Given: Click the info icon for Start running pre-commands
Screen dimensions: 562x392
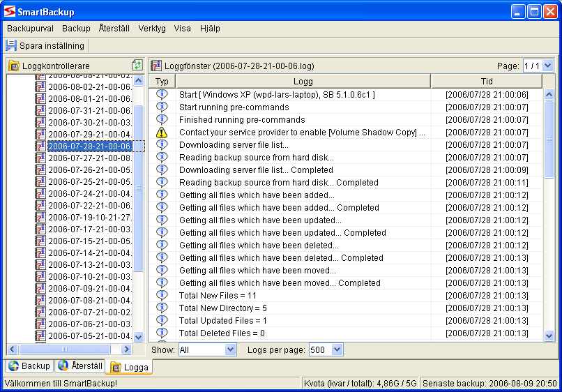Looking at the screenshot, I should (162, 107).
